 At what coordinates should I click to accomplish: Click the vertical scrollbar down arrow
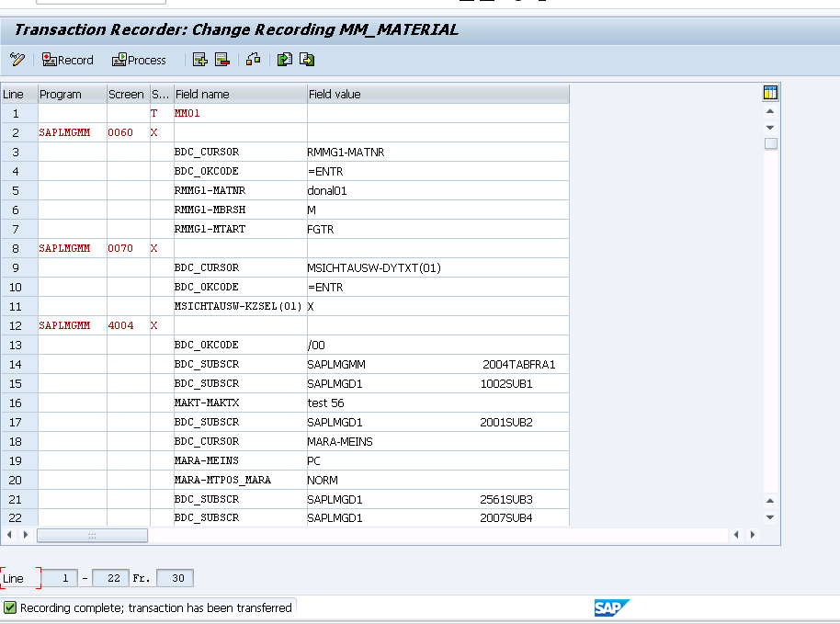click(x=768, y=127)
